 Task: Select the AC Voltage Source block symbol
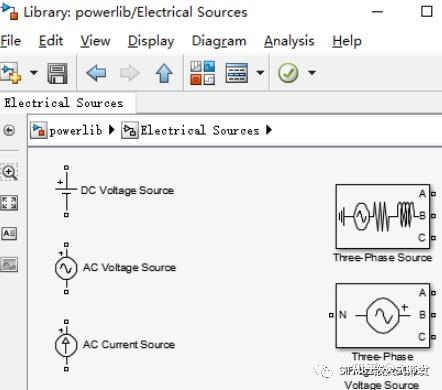click(x=66, y=268)
